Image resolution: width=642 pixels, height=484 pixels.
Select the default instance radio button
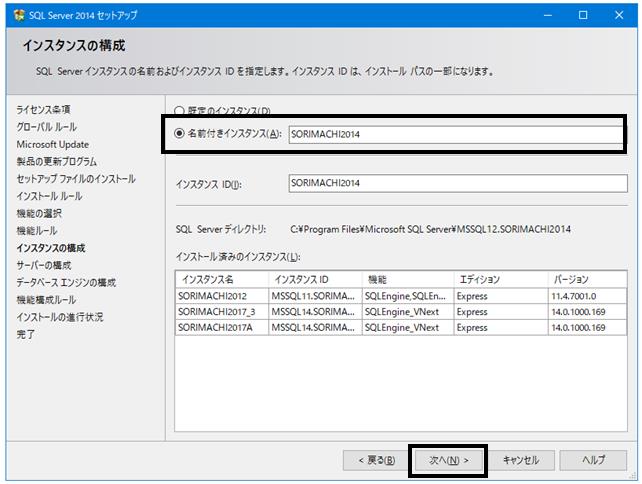[x=179, y=111]
